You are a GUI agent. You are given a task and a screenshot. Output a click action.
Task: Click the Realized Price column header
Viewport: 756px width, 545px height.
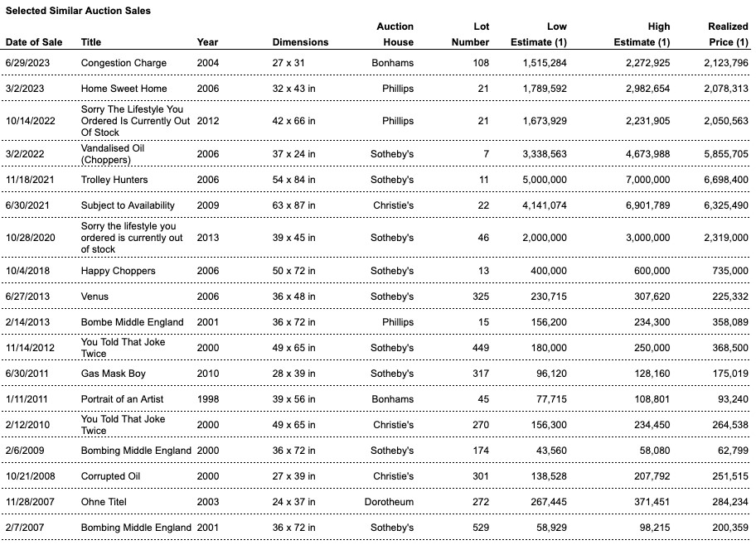pyautogui.click(x=728, y=35)
